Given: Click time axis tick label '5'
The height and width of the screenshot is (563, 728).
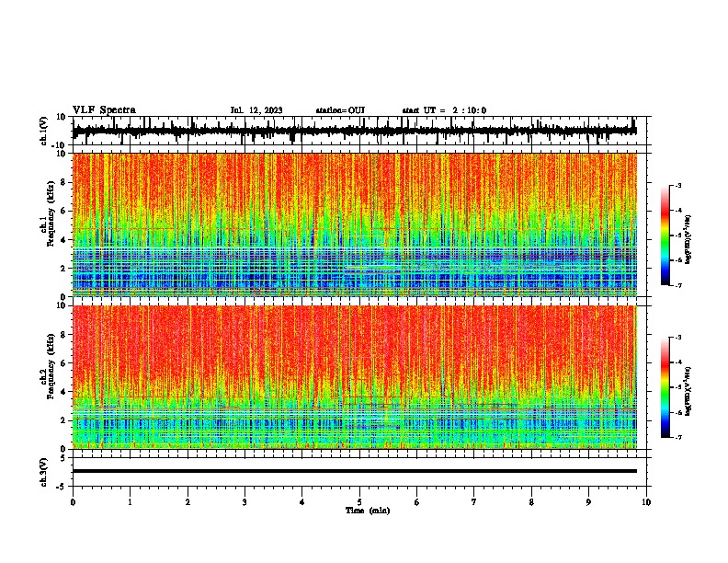Looking at the screenshot, I should point(359,502).
